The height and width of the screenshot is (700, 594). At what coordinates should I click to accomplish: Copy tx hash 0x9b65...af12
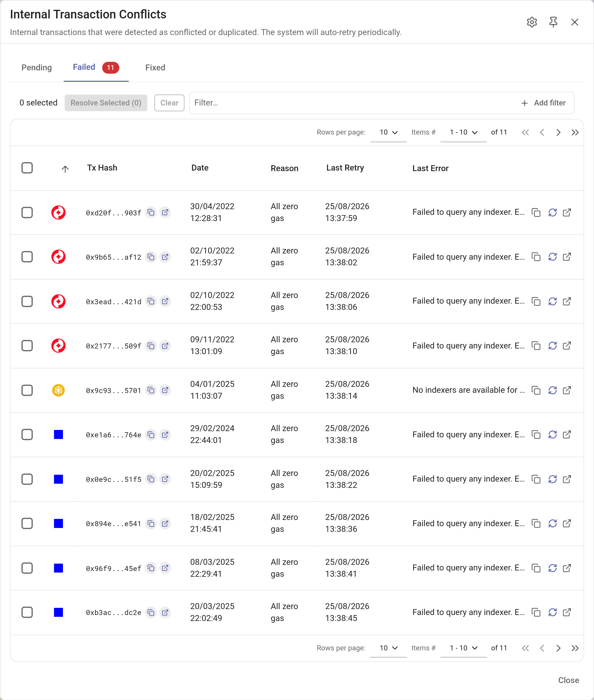(151, 257)
